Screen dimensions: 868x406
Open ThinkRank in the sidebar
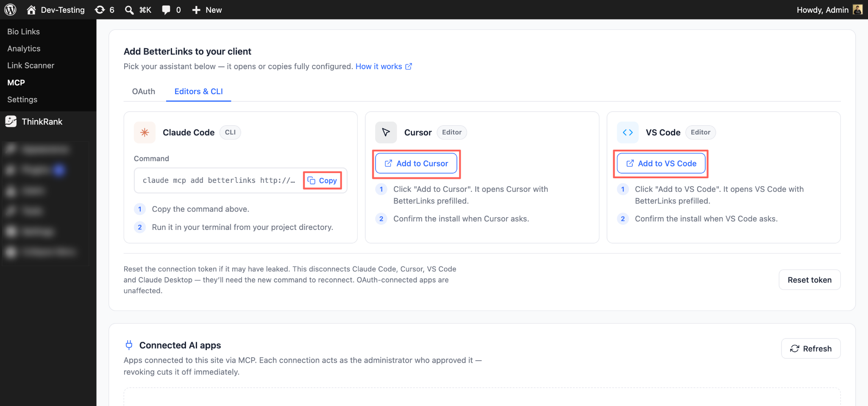[x=42, y=122]
